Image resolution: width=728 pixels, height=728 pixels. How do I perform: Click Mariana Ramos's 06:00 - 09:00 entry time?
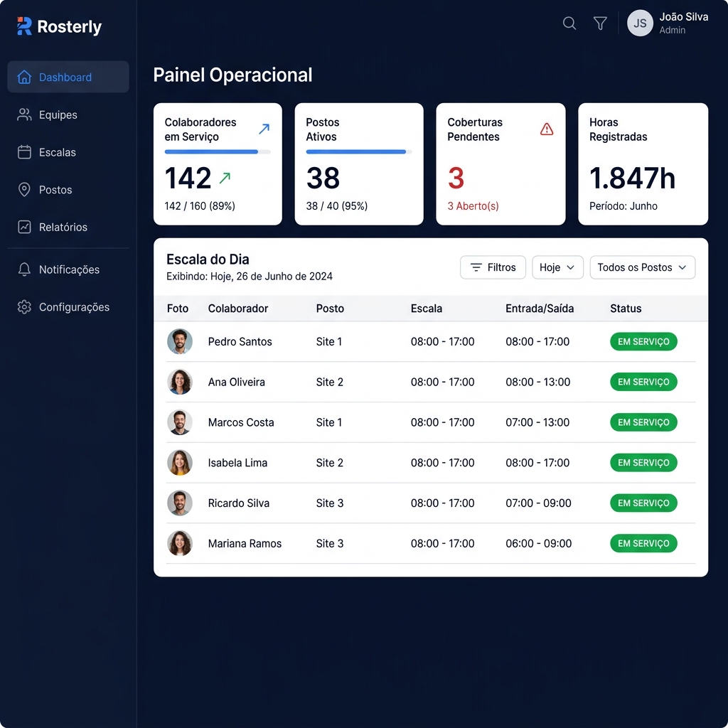tap(538, 543)
